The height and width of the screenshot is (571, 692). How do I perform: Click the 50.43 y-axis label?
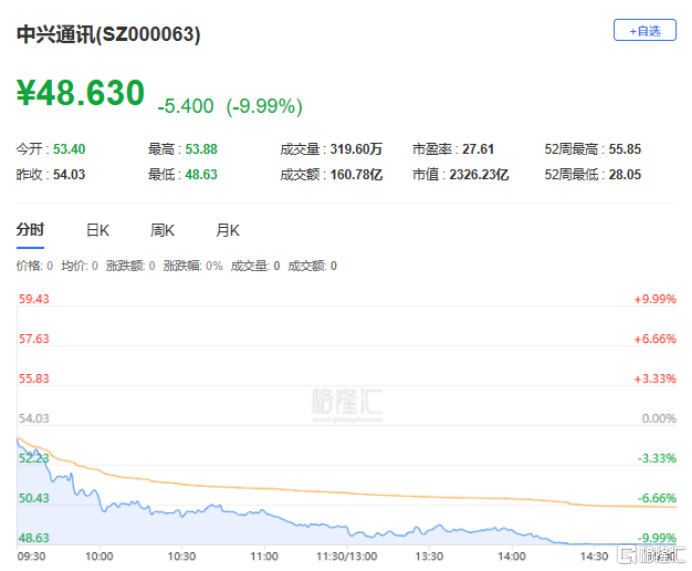coord(34,498)
